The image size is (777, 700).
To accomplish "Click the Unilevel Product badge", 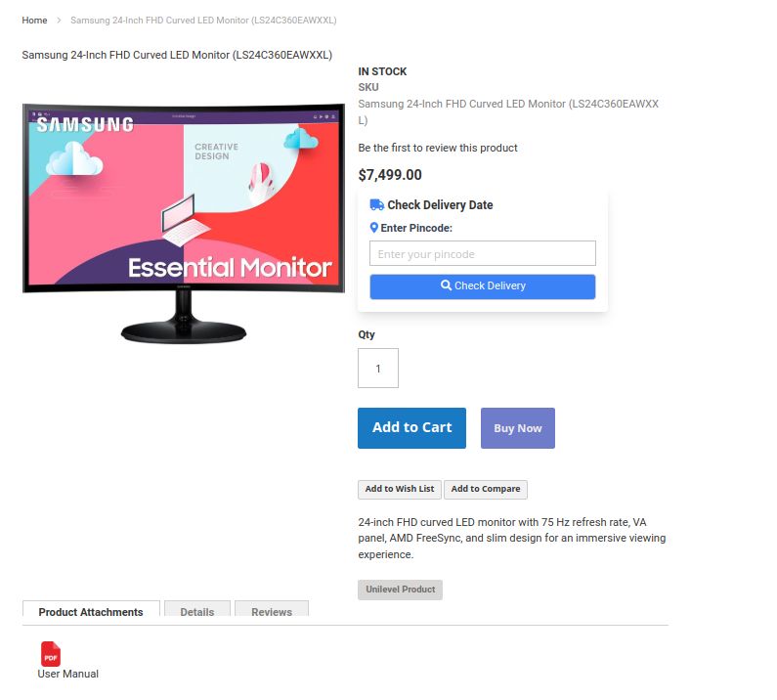I will coord(400,590).
